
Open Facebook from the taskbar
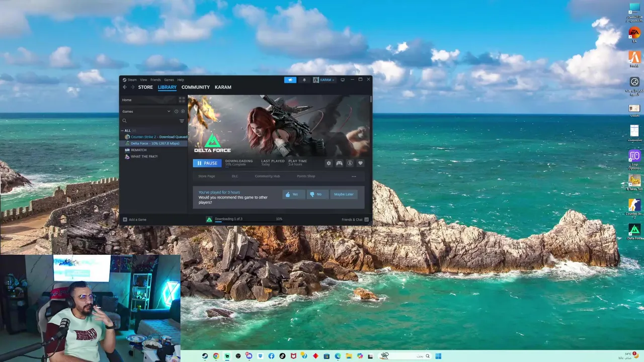pyautogui.click(x=271, y=356)
